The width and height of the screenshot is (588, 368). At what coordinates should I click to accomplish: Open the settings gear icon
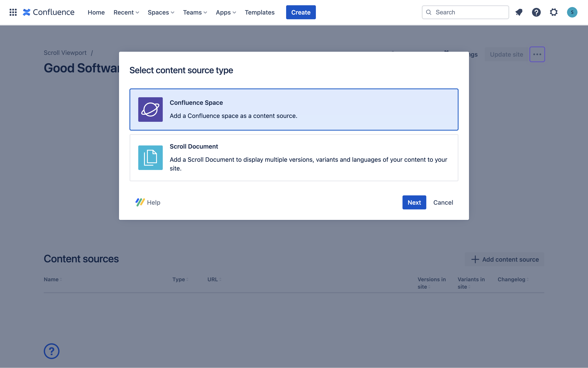(x=554, y=12)
